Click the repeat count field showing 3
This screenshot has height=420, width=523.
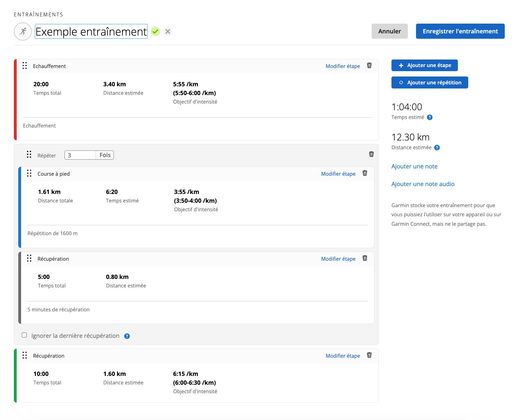click(80, 155)
